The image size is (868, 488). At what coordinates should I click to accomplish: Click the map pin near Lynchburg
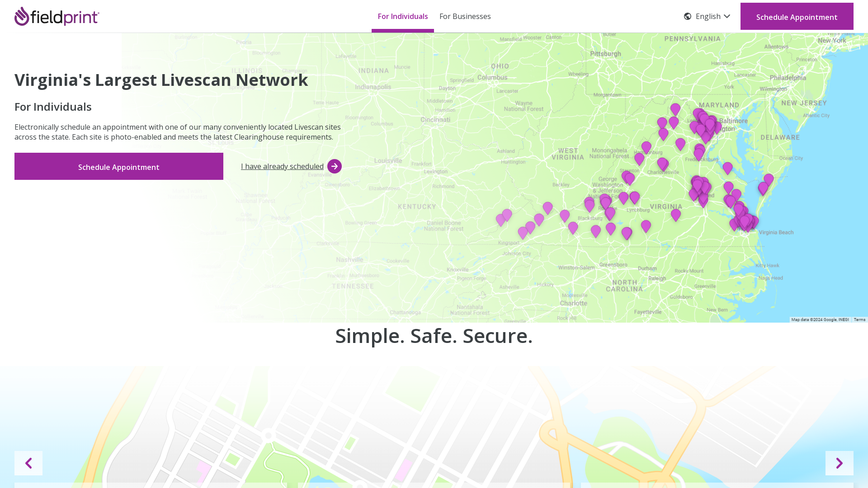coord(634,197)
